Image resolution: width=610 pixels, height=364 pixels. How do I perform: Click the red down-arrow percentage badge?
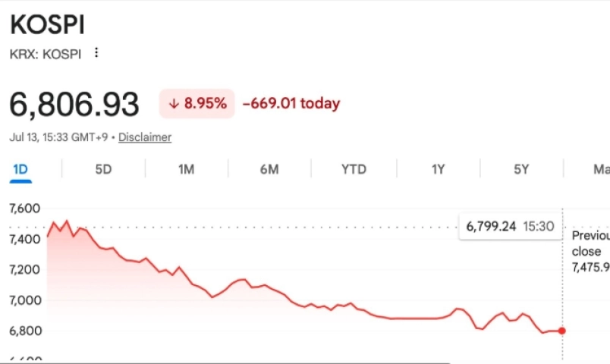[x=197, y=103]
